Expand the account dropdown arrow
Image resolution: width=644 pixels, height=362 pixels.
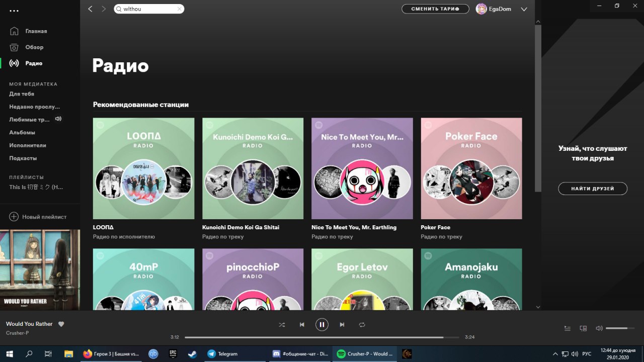(524, 9)
